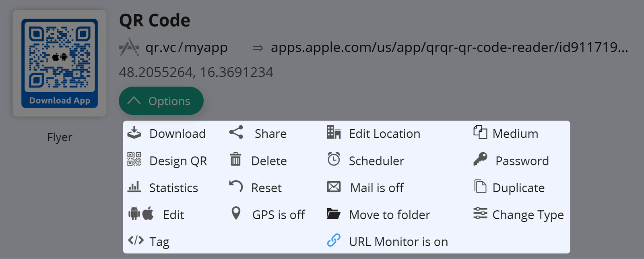Click the Delete trash can icon
Screen dimensions: 644x259
pos(235,160)
